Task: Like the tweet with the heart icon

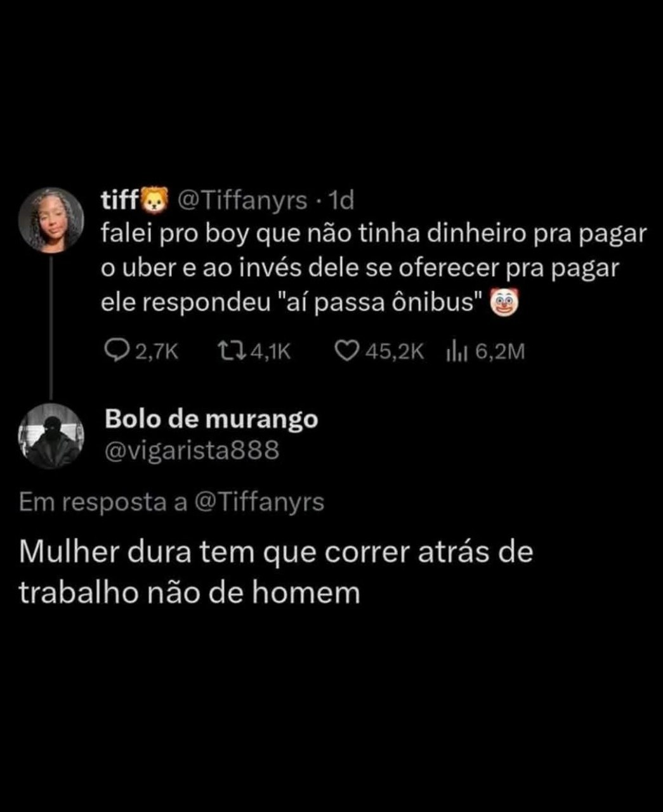Action: pos(347,351)
